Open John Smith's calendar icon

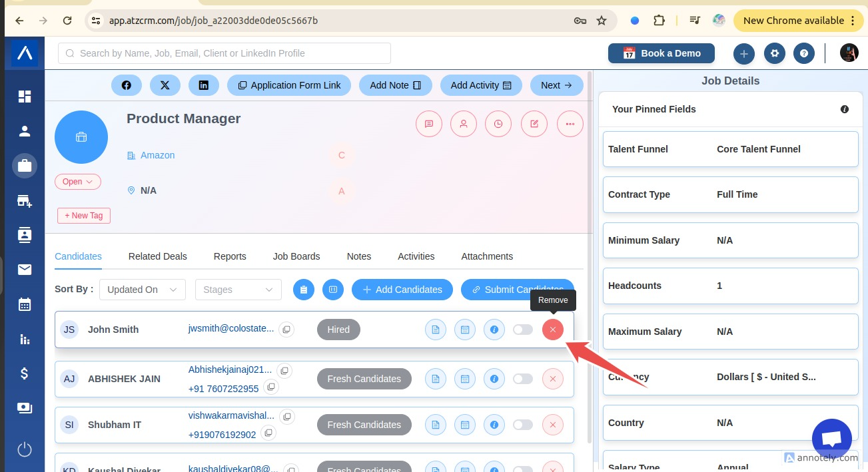click(465, 330)
